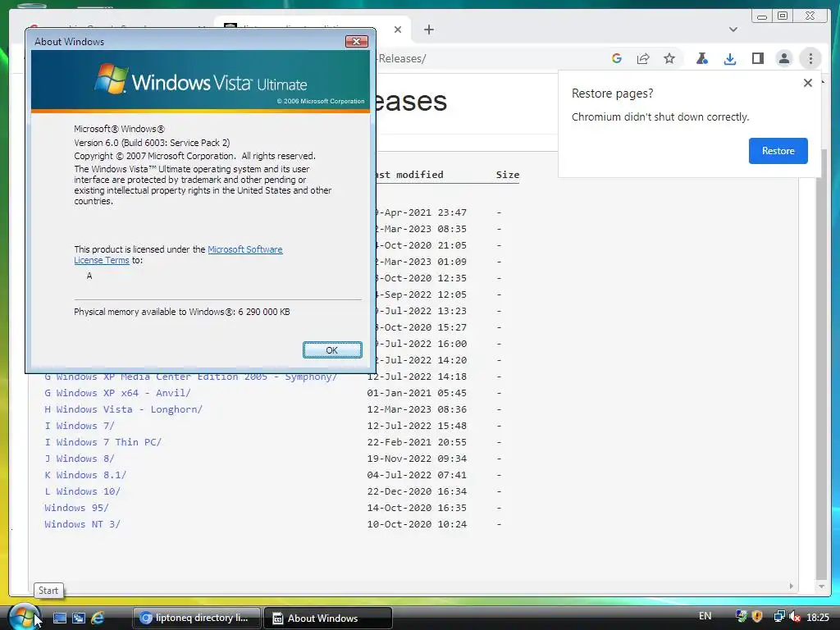This screenshot has width=840, height=630.
Task: Click share page icon in Chromium toolbar
Action: 643,58
